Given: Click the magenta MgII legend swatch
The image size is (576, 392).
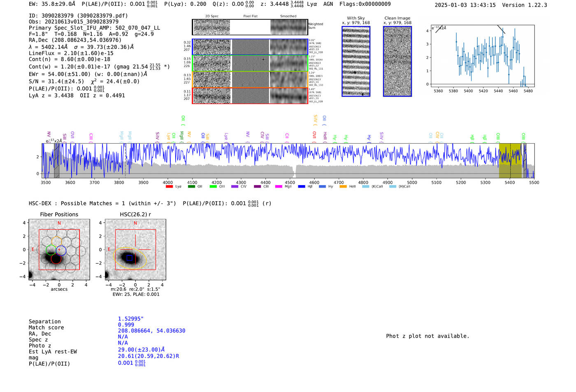Looking at the screenshot, I should click(x=279, y=187).
